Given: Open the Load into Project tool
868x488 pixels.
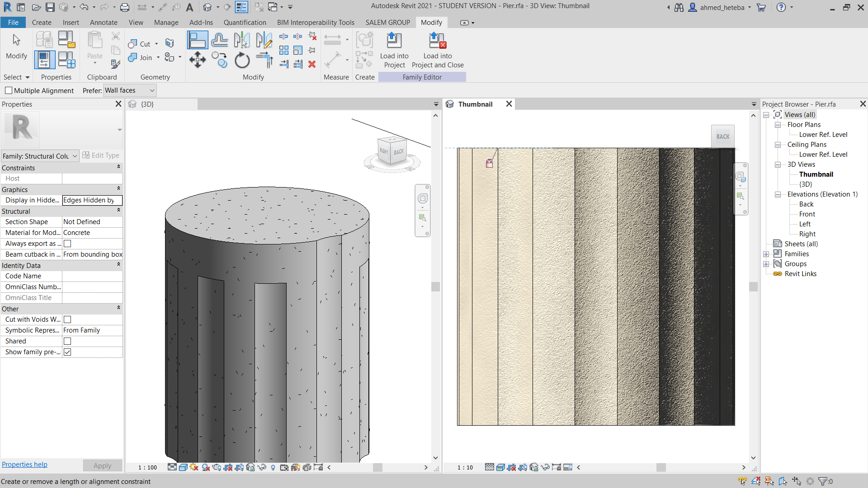Looking at the screenshot, I should click(394, 50).
